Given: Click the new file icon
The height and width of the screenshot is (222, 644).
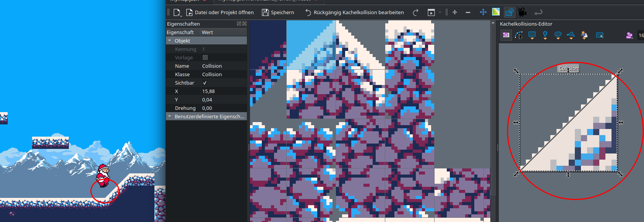Looking at the screenshot, I should click(177, 13).
